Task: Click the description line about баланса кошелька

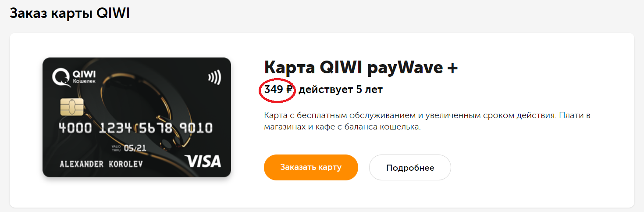Action: point(342,127)
